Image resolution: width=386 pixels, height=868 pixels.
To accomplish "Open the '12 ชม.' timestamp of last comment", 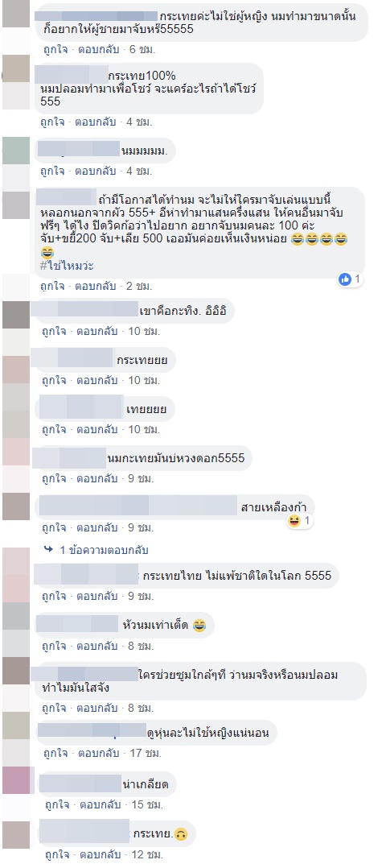I will [144, 854].
